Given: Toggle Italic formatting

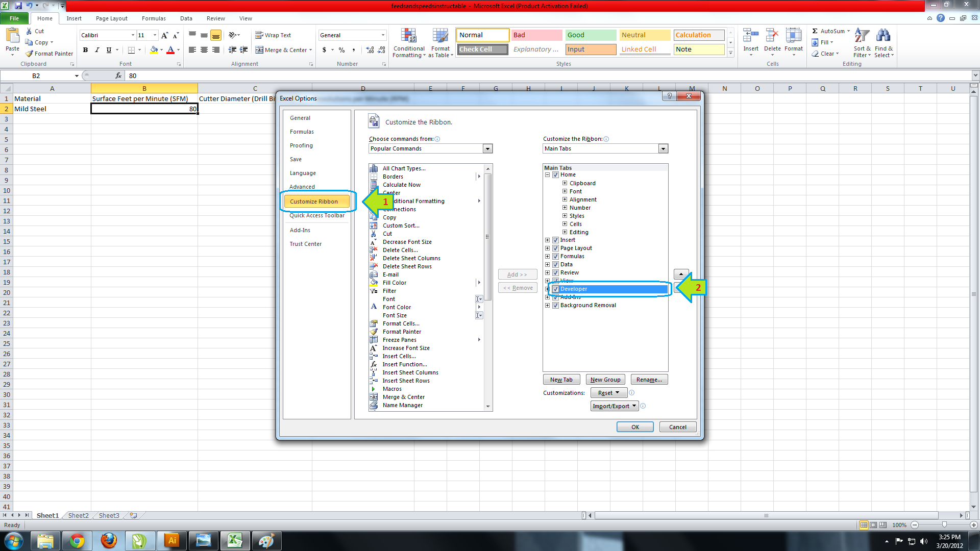Looking at the screenshot, I should (97, 50).
